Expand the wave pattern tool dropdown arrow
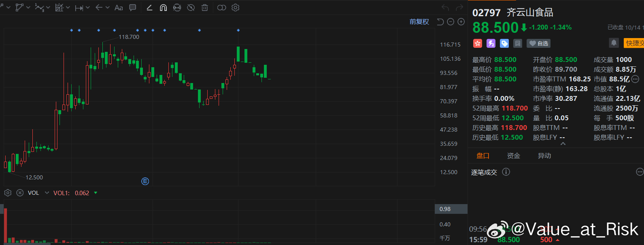This screenshot has height=245, width=644. coord(48,7)
